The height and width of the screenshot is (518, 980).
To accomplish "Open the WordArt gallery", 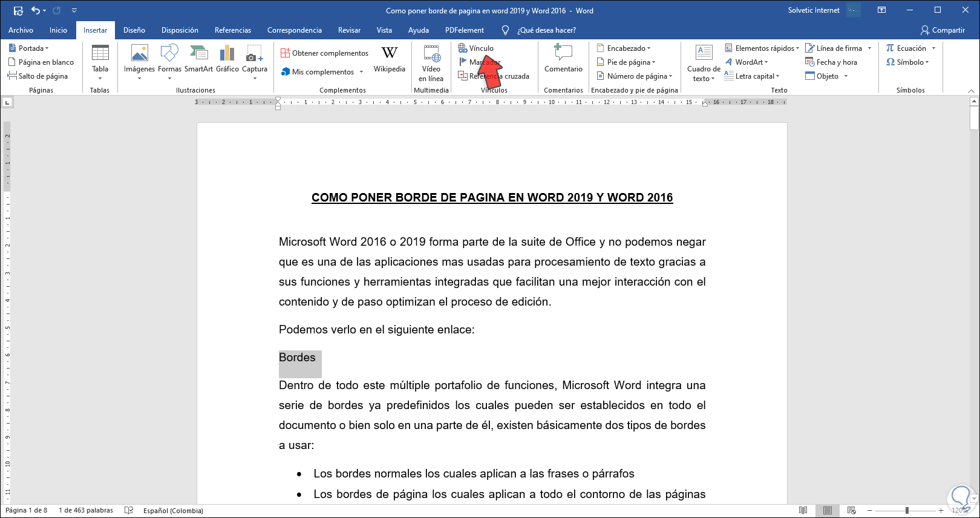I will coord(746,62).
